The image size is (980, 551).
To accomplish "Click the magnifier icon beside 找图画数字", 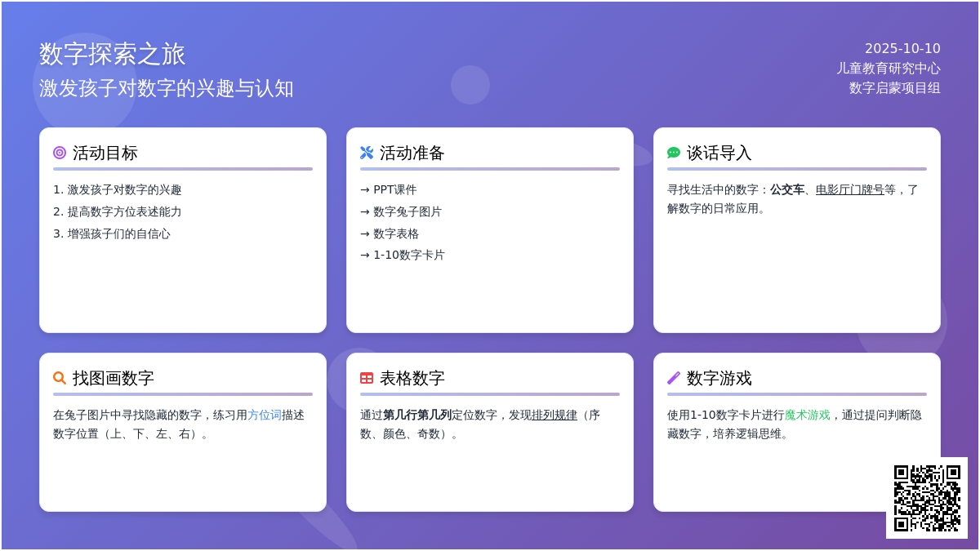I will pos(60,378).
